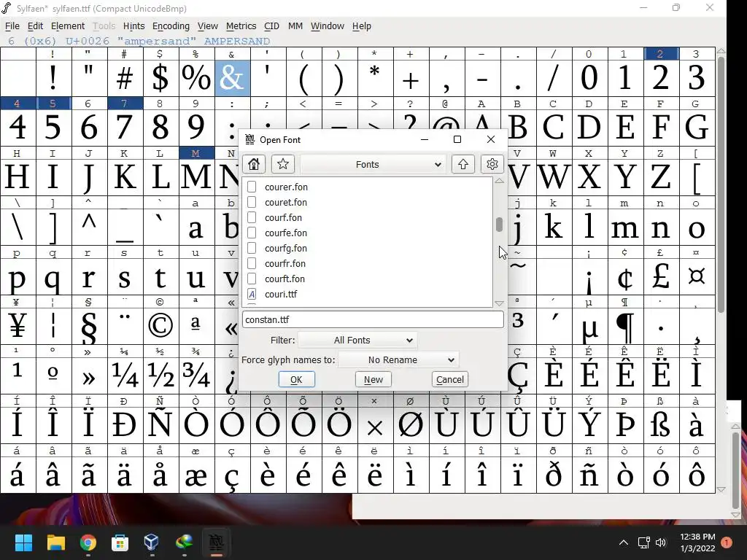Click FontForge icon on taskbar

point(216,542)
